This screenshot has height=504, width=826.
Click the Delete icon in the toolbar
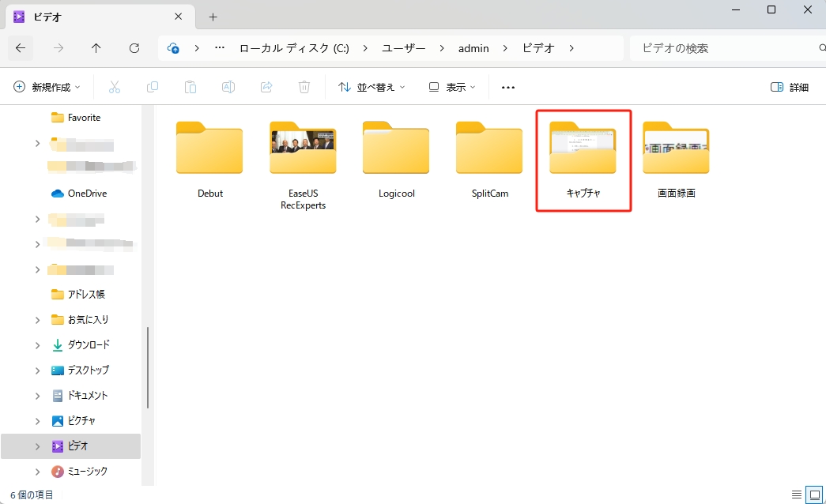304,87
